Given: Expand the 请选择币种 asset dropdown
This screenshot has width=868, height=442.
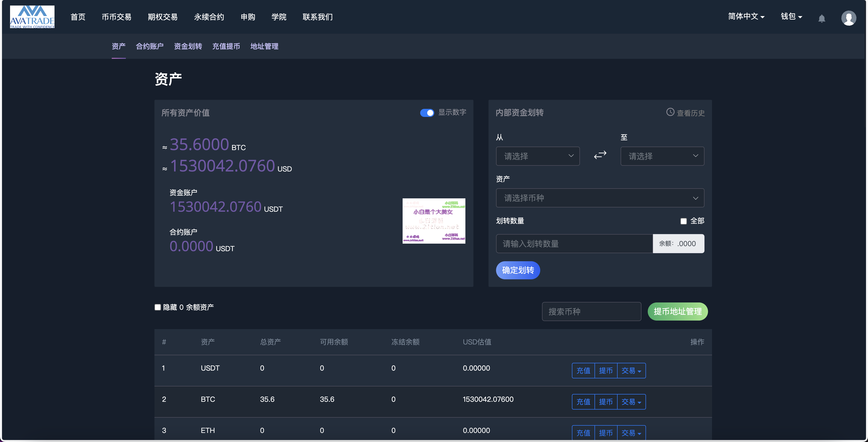Looking at the screenshot, I should point(600,198).
